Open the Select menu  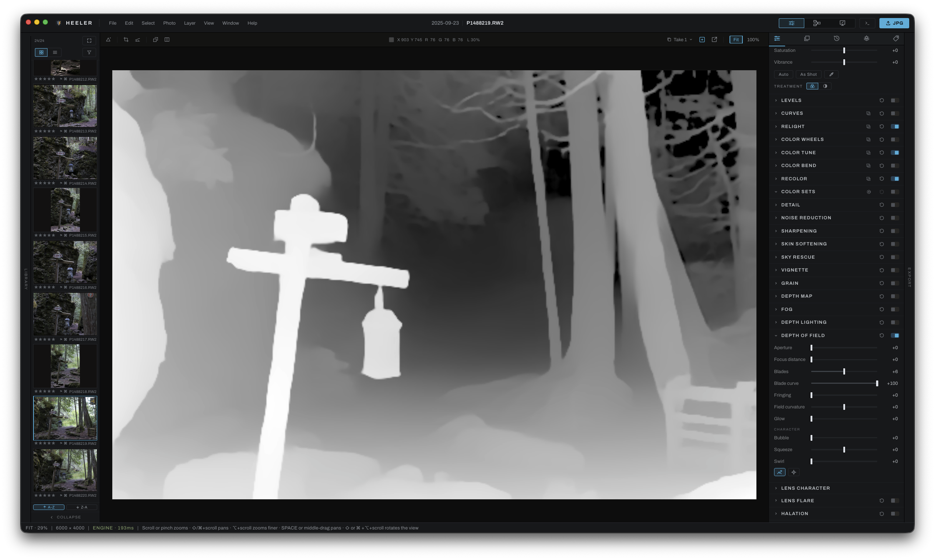pyautogui.click(x=148, y=23)
